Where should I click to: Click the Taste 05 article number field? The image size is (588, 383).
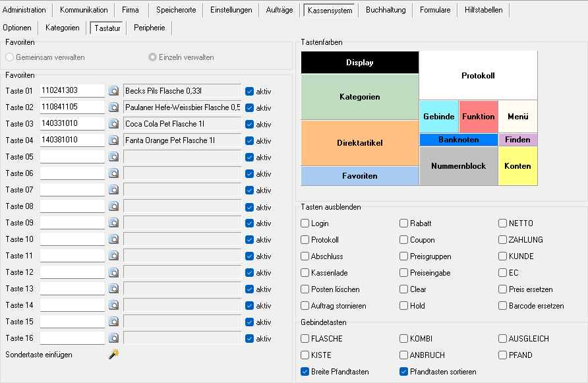coord(73,157)
